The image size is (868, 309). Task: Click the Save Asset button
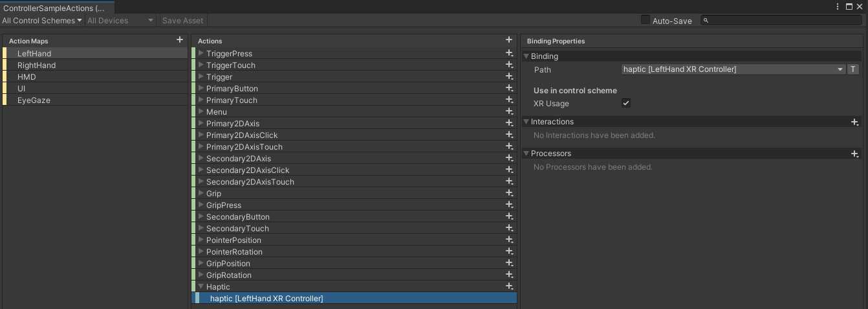coord(182,21)
